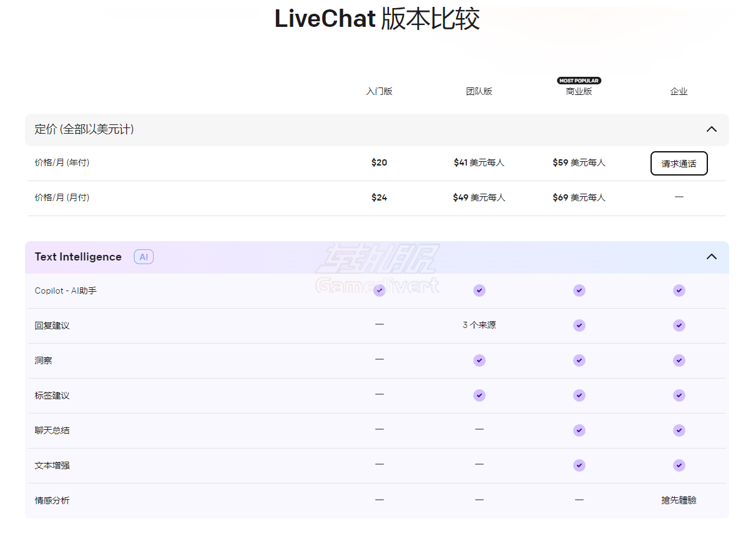Click the 请求通话 button

[679, 164]
